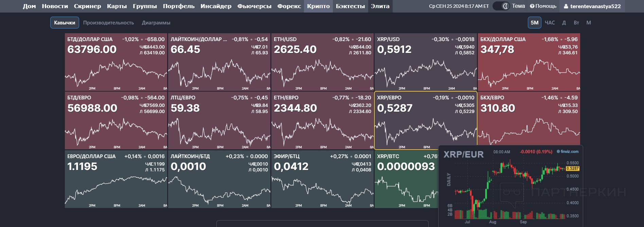The height and width of the screenshot is (227, 644).
Task: Click the 56988.00 price value
Action: pyautogui.click(x=92, y=108)
